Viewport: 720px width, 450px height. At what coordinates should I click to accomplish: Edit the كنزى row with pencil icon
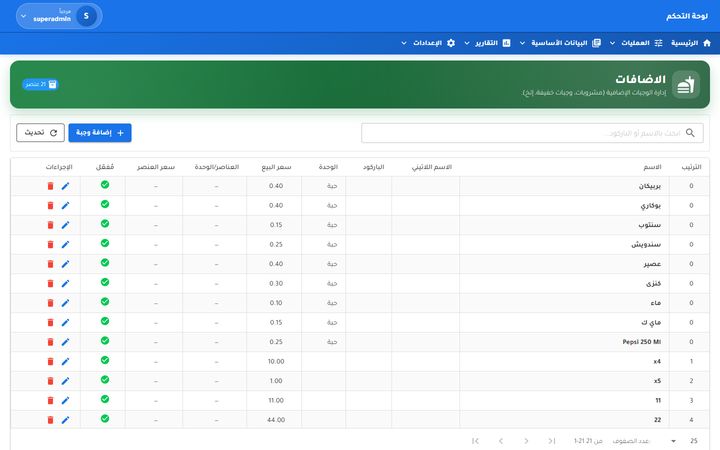point(65,283)
